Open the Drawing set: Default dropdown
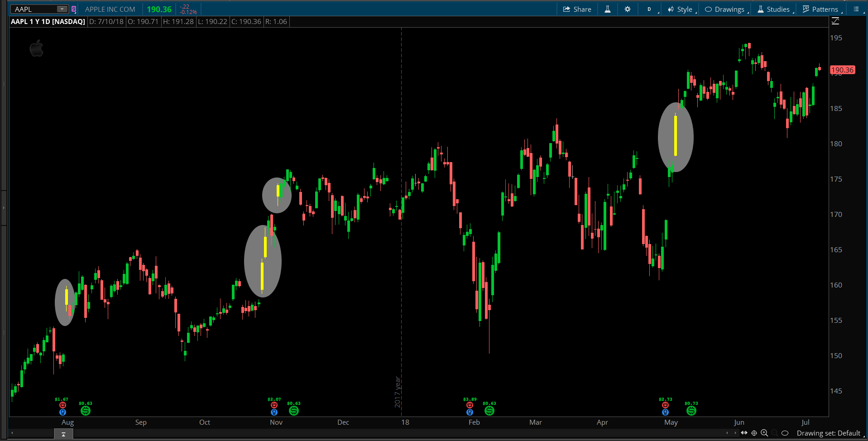Image resolution: width=868 pixels, height=441 pixels. pyautogui.click(x=830, y=433)
